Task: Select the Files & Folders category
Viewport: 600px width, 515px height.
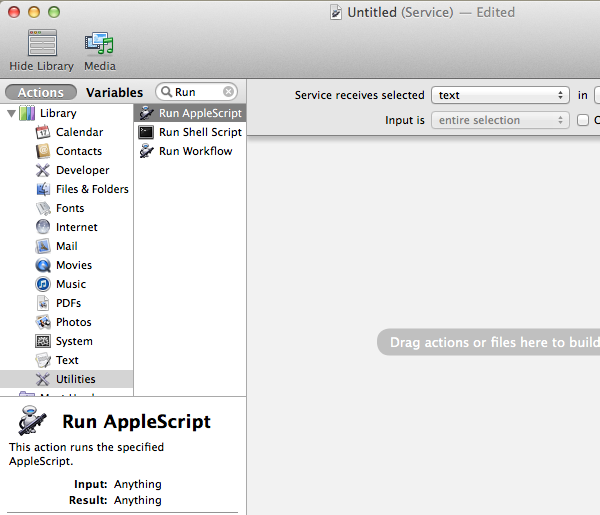Action: (x=67, y=189)
